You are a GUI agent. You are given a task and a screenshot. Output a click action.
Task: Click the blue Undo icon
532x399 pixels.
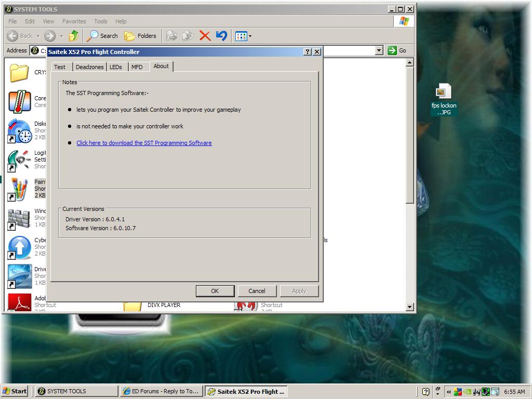pos(221,36)
